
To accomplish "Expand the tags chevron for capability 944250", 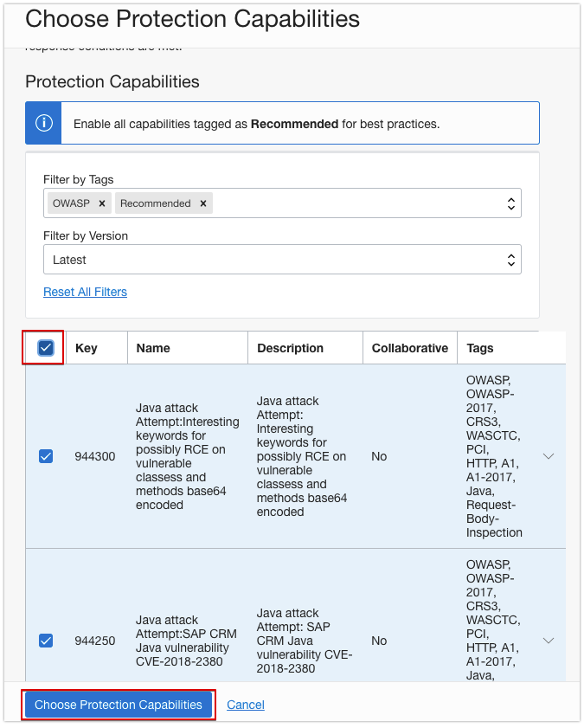I will pos(548,641).
